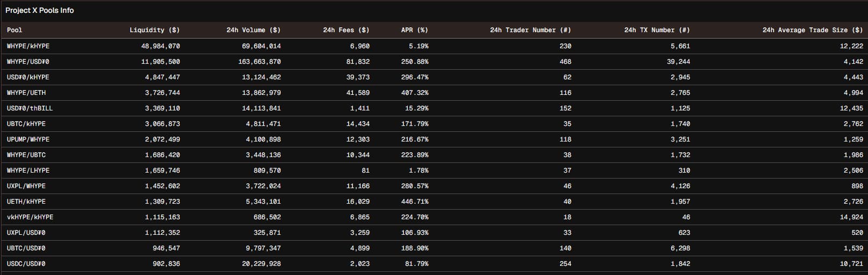
Task: Click the 163,663,870 volume cell
Action: pos(259,62)
